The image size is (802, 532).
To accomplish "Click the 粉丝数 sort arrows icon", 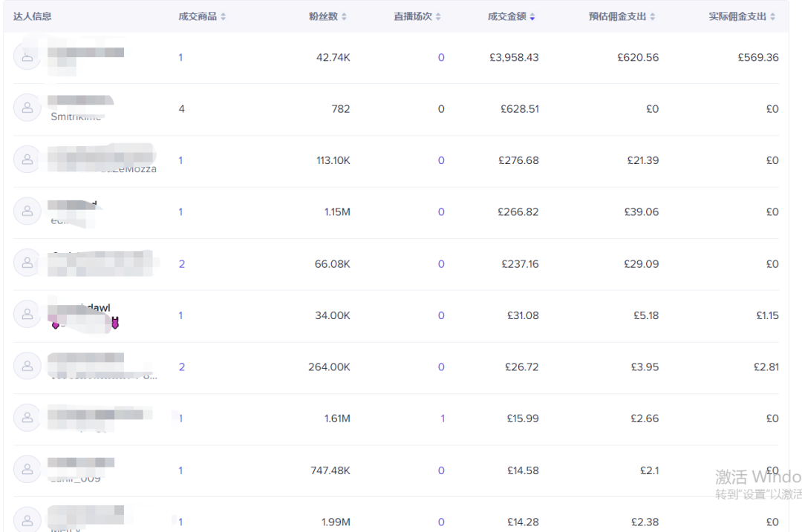I will 344,16.
